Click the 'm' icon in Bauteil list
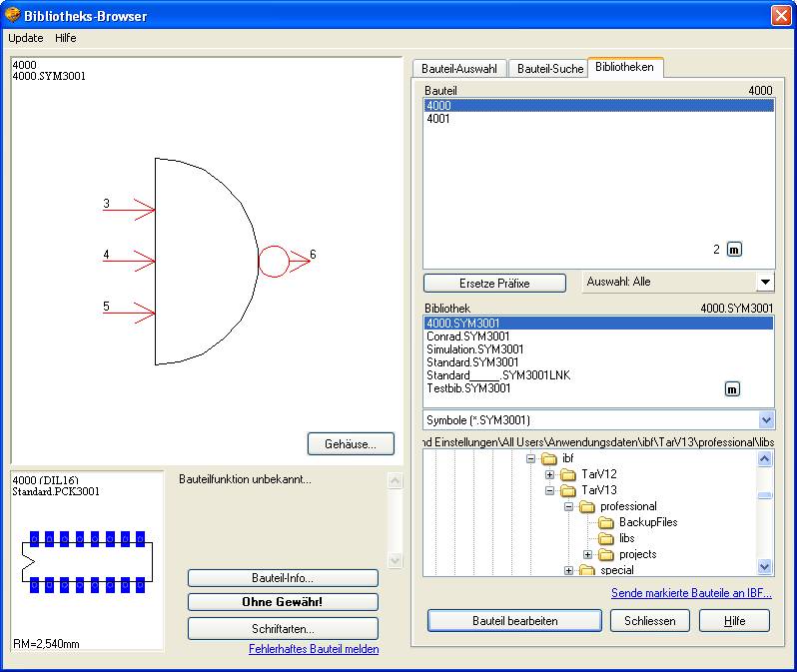The width and height of the screenshot is (797, 672). point(734,250)
